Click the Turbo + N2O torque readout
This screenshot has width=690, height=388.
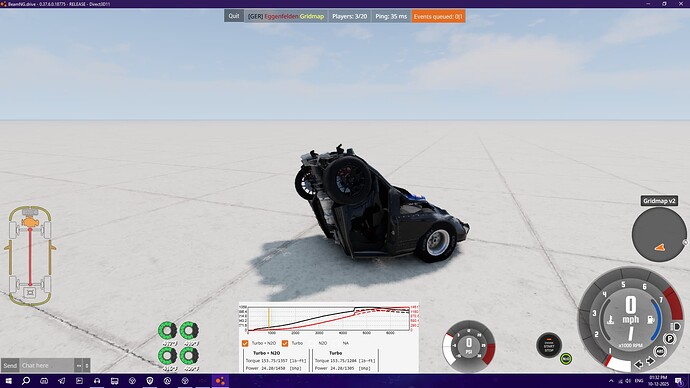276,361
